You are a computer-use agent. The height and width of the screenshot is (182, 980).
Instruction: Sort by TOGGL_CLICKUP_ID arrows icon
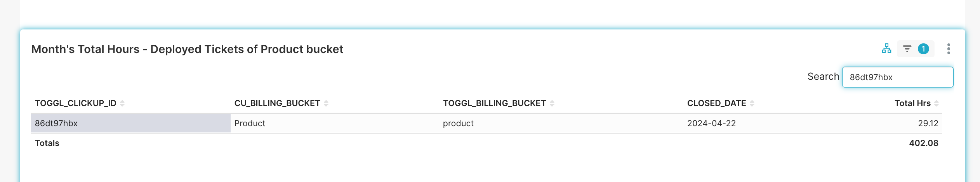(122, 103)
